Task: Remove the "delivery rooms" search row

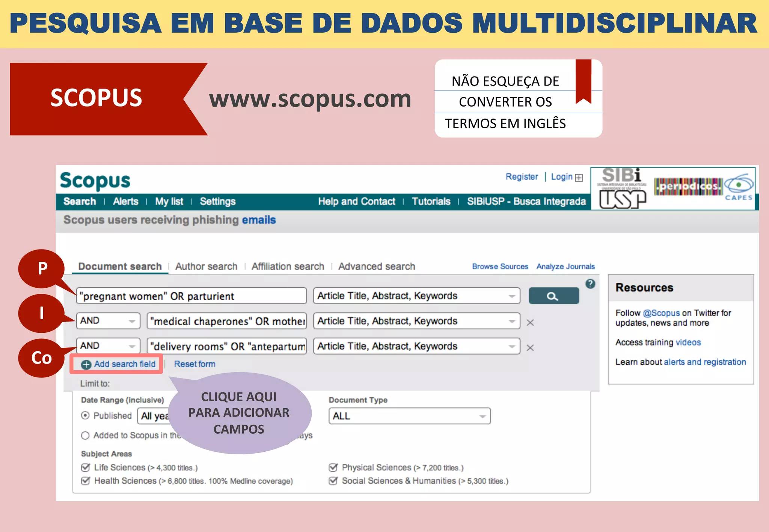Action: click(x=530, y=348)
